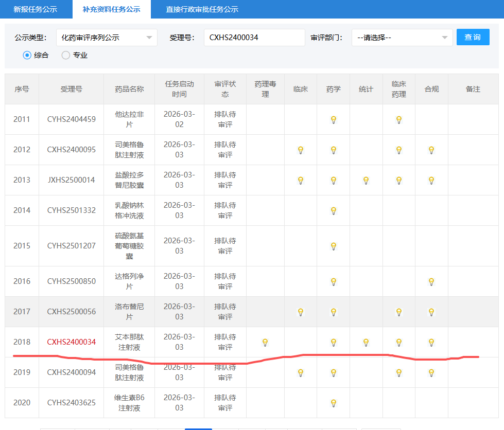Image resolution: width=504 pixels, height=430 pixels.
Task: Open the 公示类型 dropdown
Action: click(x=107, y=38)
